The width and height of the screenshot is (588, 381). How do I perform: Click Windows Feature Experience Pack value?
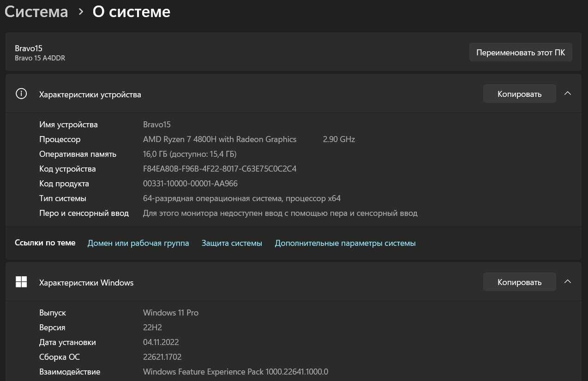click(x=235, y=372)
